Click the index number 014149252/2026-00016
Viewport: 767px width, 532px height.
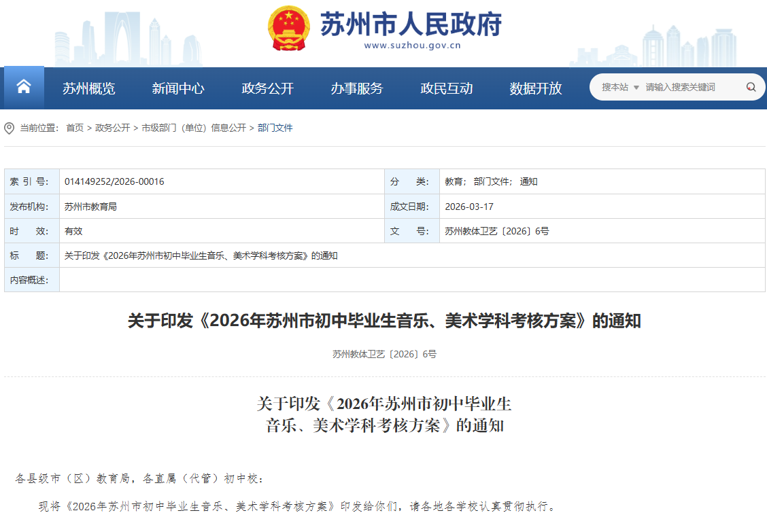coord(114,181)
